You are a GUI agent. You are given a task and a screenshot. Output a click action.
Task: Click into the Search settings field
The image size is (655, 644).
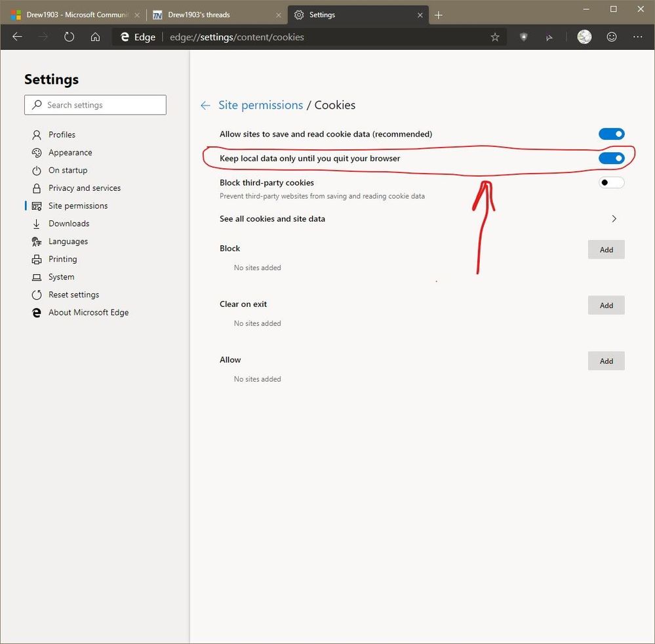pyautogui.click(x=95, y=105)
